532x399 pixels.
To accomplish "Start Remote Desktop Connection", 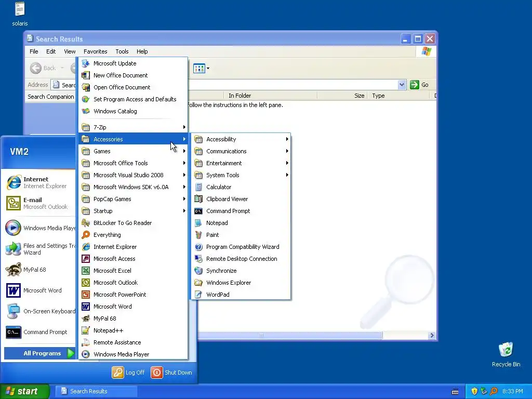I will (241, 259).
